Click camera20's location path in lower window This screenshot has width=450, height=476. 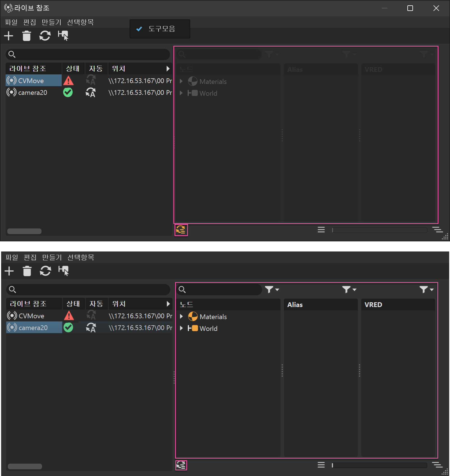pos(141,328)
